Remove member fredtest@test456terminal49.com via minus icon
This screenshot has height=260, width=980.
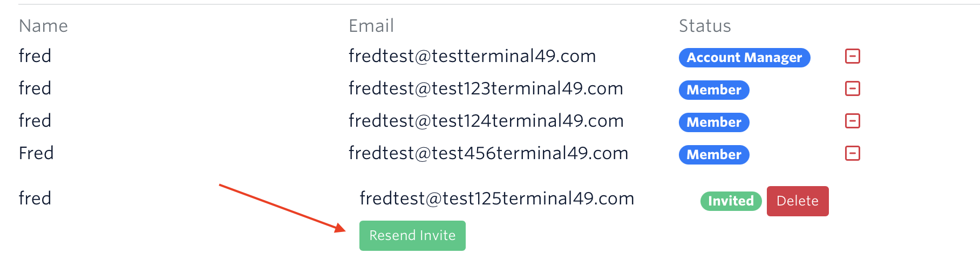pos(852,153)
